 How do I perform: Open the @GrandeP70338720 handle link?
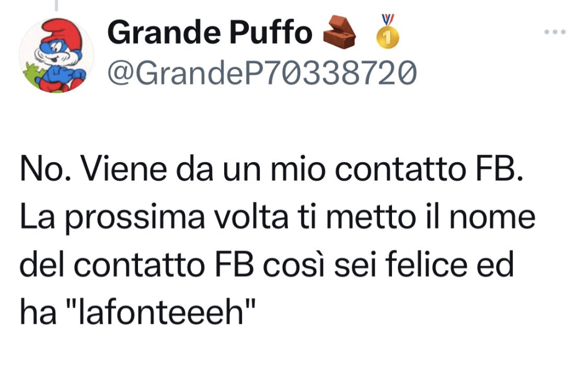(262, 73)
